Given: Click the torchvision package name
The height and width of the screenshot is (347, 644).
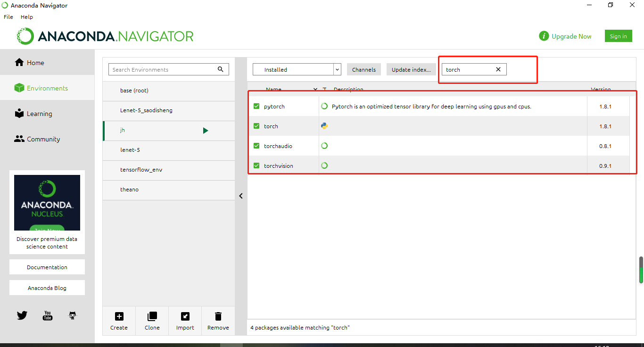Looking at the screenshot, I should pyautogui.click(x=279, y=166).
